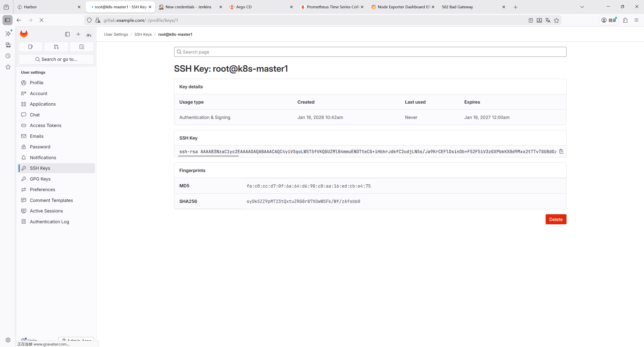Go to Access Tokens in sidebar
Image resolution: width=644 pixels, height=347 pixels.
[x=46, y=125]
